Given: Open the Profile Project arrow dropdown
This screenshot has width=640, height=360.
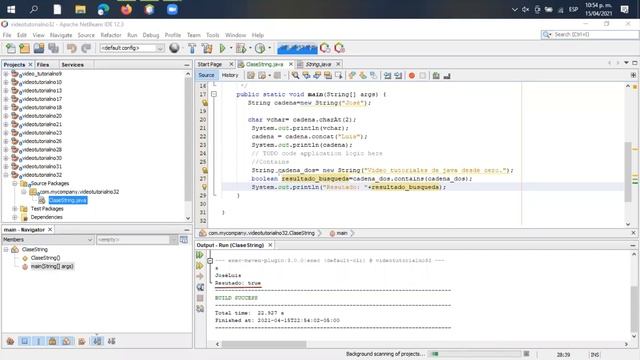Looking at the screenshot, I should pos(269,48).
